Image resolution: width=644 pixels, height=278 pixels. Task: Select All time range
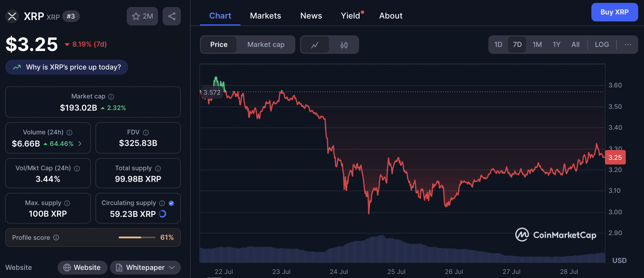pyautogui.click(x=575, y=45)
